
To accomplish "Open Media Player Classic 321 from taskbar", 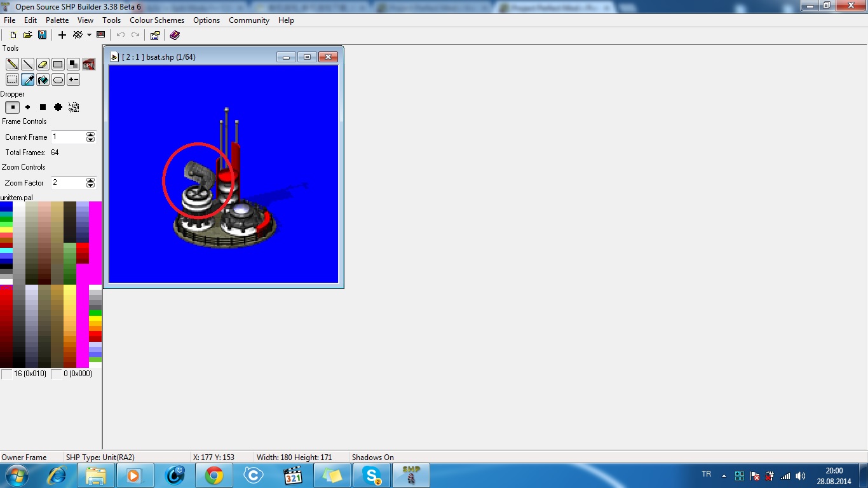I will click(x=293, y=475).
